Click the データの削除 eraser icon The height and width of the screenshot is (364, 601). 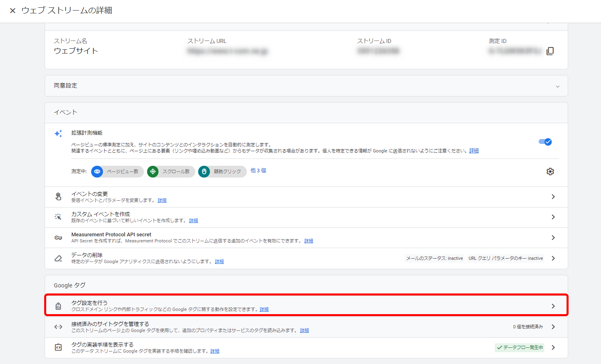(58, 258)
